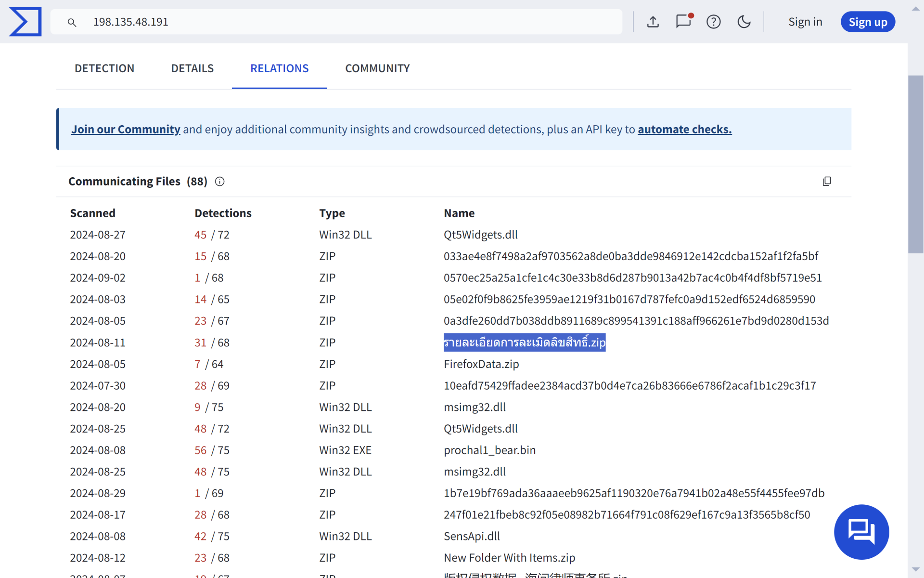This screenshot has height=578, width=924.
Task: Click the Join our Community link
Action: [x=126, y=129]
